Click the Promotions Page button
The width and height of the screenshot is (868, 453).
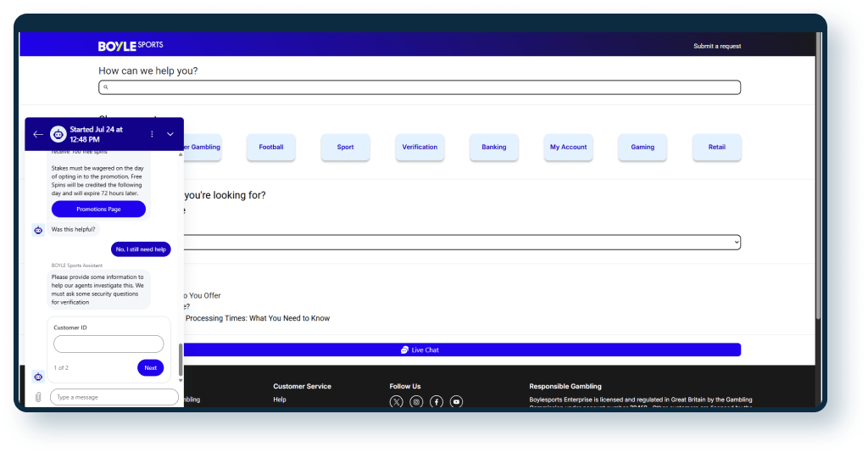[98, 209]
